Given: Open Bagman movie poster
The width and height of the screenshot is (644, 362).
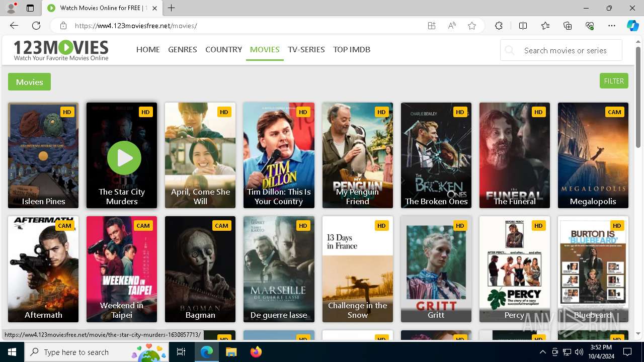Looking at the screenshot, I should click(x=200, y=269).
